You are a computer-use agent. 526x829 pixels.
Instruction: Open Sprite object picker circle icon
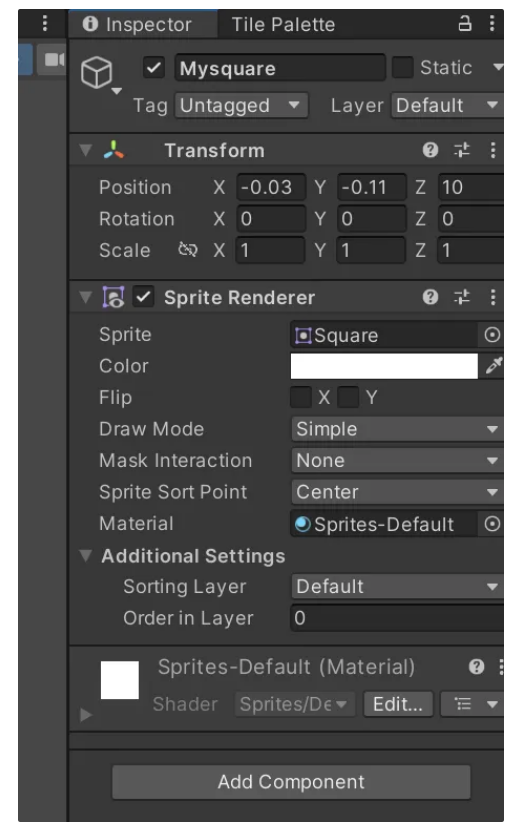[492, 335]
